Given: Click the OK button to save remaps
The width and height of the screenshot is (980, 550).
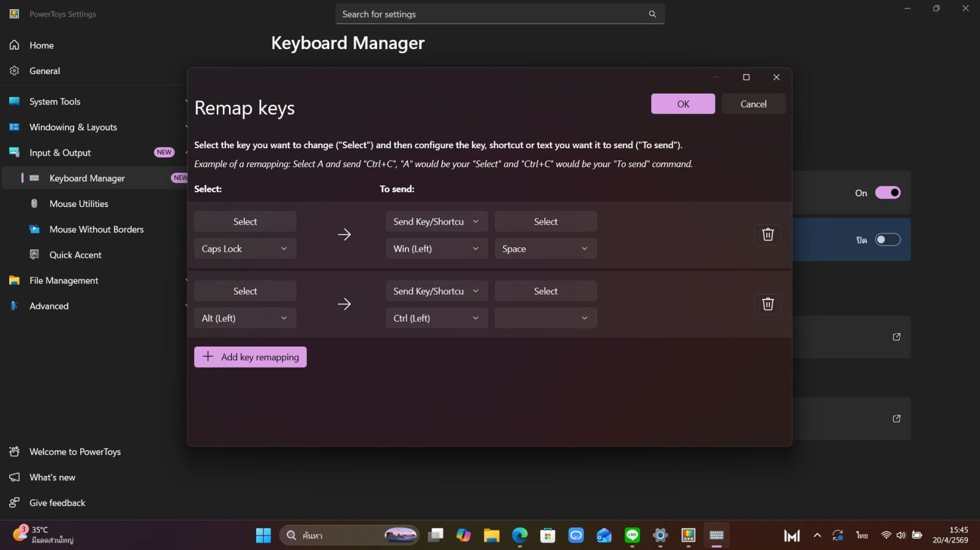Looking at the screenshot, I should (x=683, y=104).
